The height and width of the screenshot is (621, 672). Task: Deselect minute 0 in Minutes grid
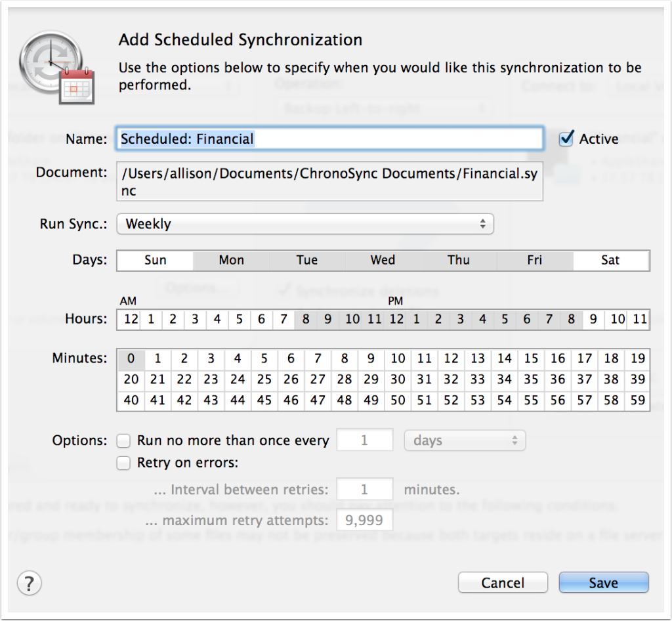pos(131,359)
